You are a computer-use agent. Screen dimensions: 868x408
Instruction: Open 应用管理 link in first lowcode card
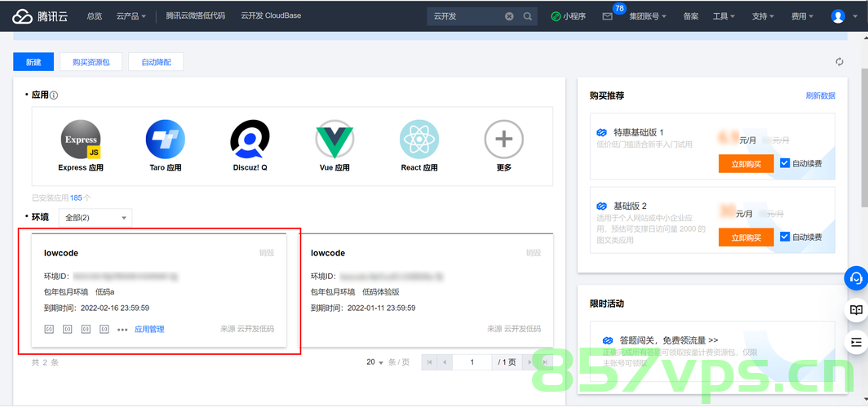(149, 330)
